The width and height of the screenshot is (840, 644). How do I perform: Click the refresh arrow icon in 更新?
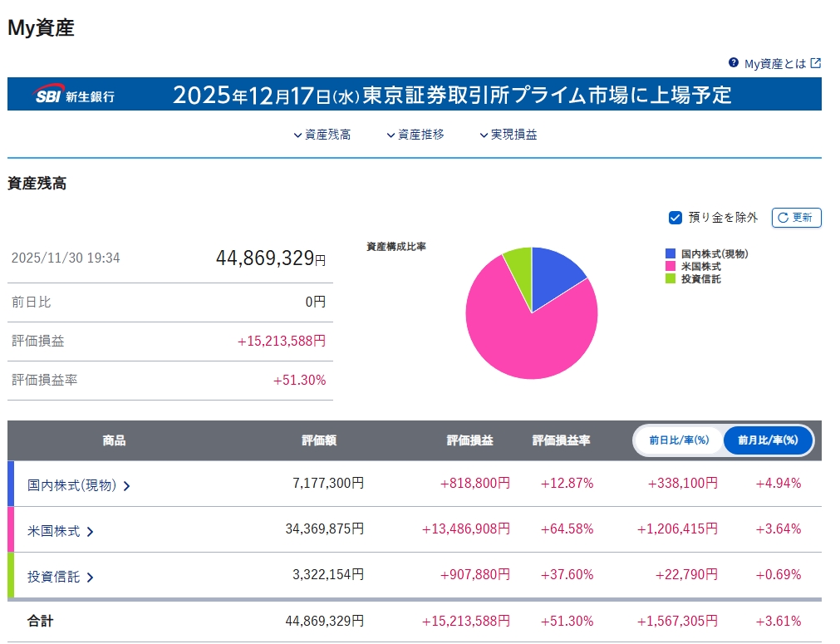(x=783, y=218)
